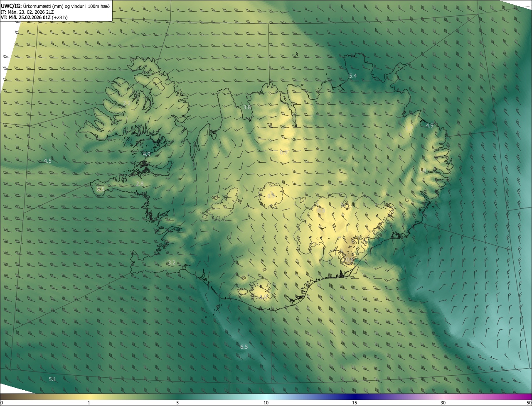The height and width of the screenshot is (406, 532).
Task: Click the 5 tick label on the colour scale
Action: (x=177, y=403)
